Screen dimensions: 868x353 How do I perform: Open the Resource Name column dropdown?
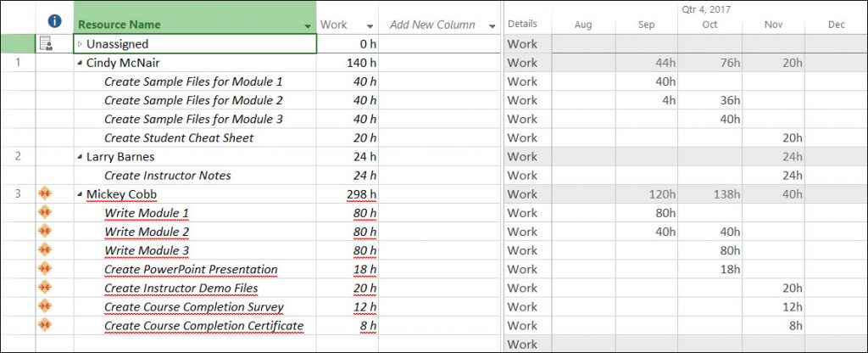[x=307, y=26]
